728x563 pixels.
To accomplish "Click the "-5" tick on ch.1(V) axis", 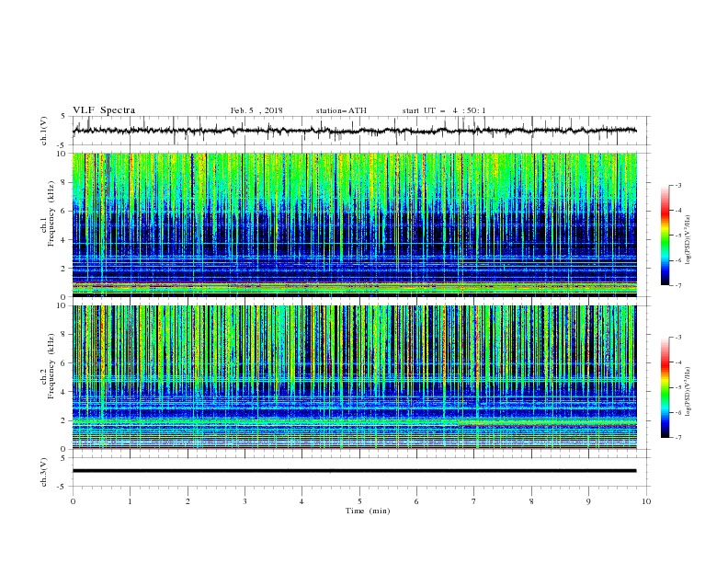I will [x=63, y=145].
